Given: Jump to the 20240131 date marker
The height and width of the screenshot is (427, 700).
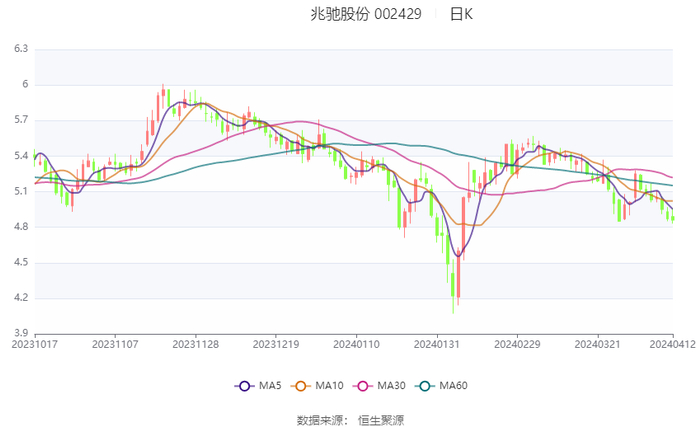Looking at the screenshot, I should coord(436,344).
